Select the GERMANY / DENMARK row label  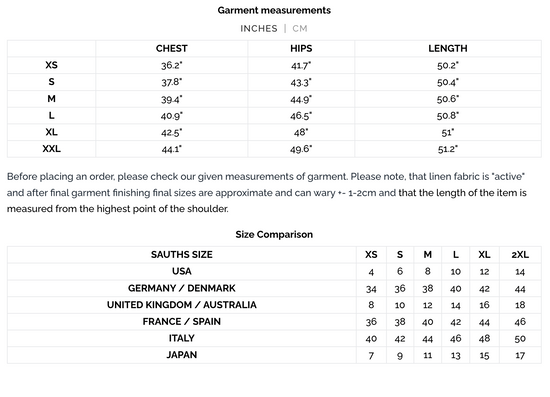pyautogui.click(x=182, y=288)
